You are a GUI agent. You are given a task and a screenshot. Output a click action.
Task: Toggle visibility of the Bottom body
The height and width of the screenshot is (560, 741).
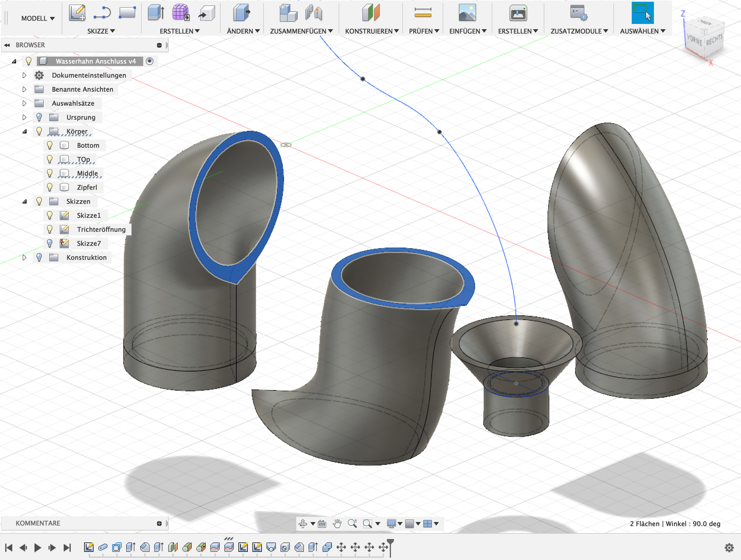pyautogui.click(x=50, y=145)
